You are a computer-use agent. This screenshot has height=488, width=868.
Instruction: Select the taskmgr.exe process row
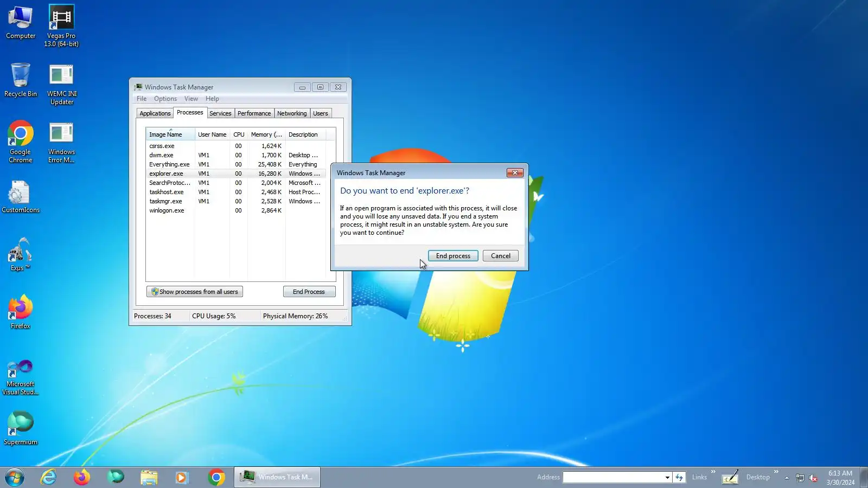(x=236, y=201)
